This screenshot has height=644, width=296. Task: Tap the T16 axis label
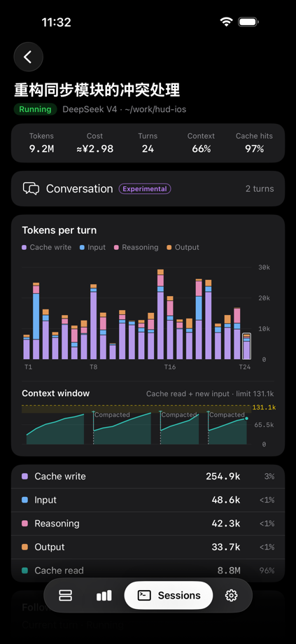(170, 367)
